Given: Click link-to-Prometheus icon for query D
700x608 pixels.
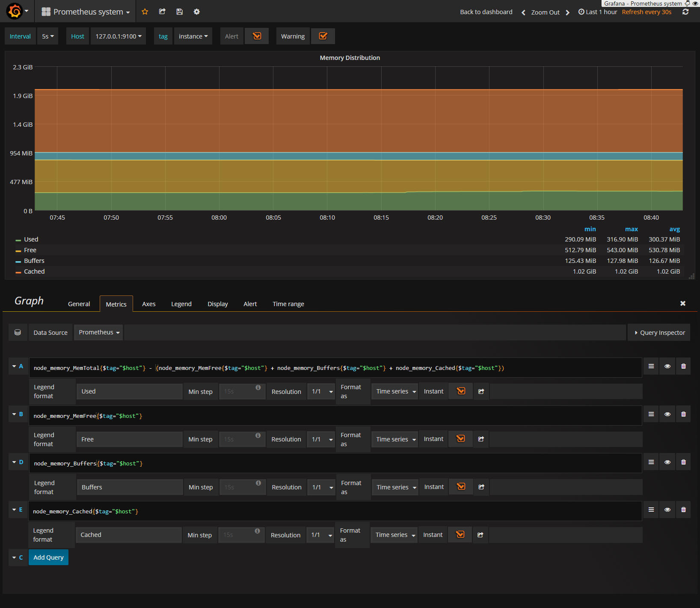Looking at the screenshot, I should tap(481, 487).
